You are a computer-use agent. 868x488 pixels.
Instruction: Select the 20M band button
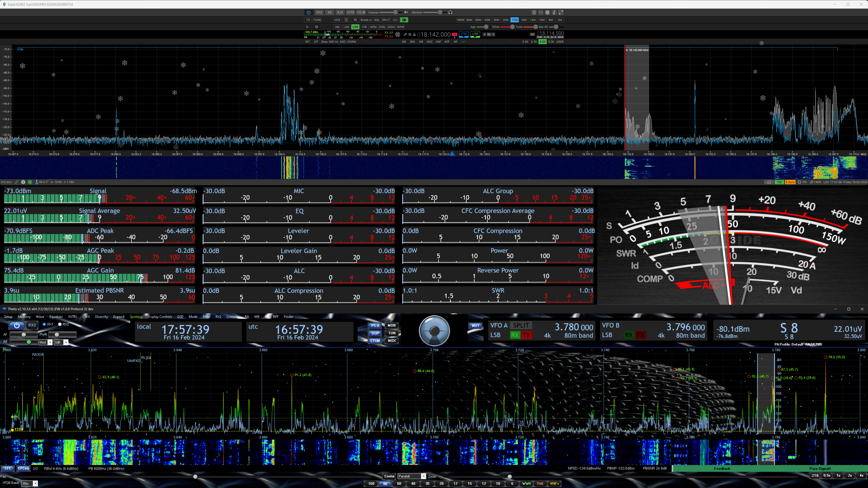(x=505, y=20)
